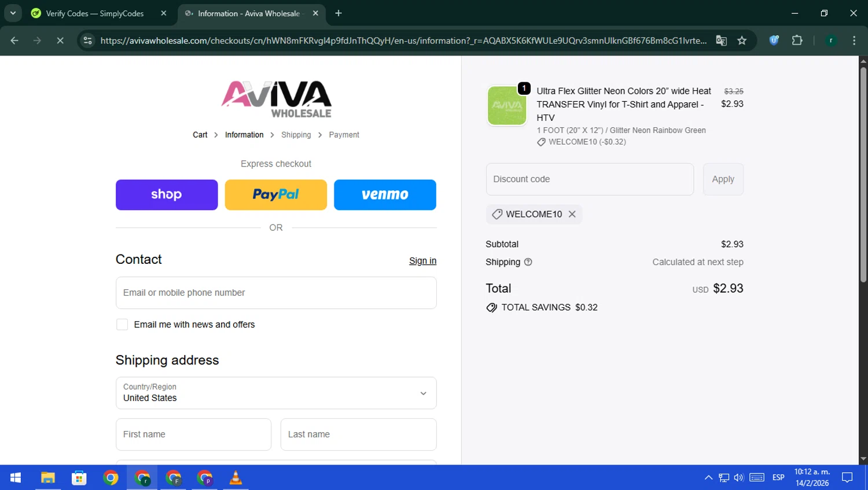Open the touch keyboard icon
Image resolution: width=868 pixels, height=490 pixels.
[x=757, y=478]
